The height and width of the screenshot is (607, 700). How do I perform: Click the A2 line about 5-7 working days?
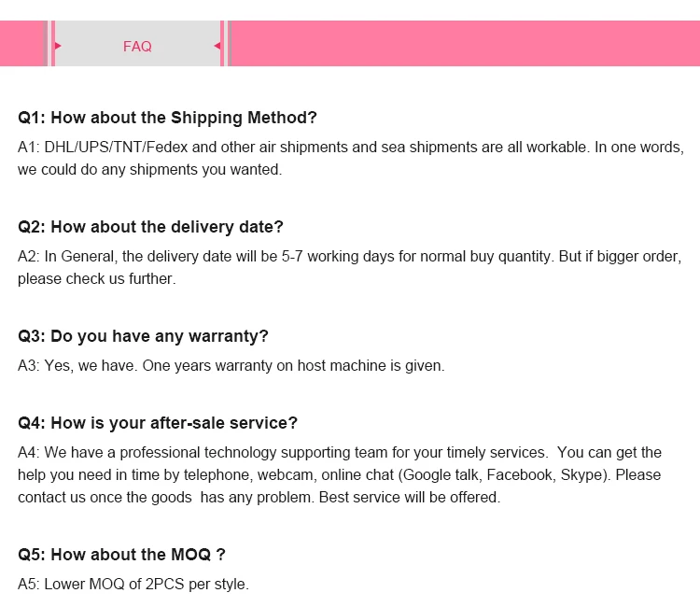(350, 256)
